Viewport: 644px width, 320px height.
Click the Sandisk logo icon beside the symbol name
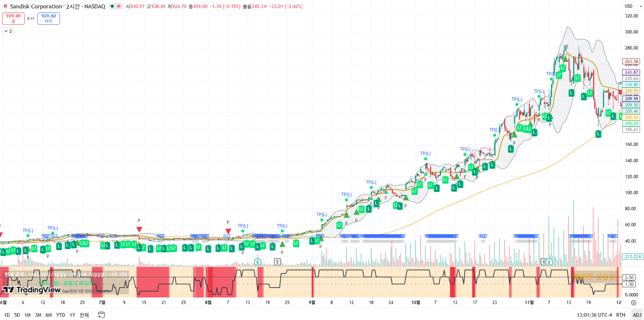coord(5,7)
